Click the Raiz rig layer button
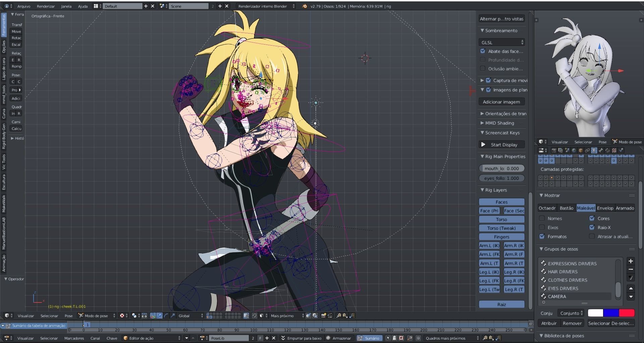Screen dimensions: 644x343 click(502, 304)
